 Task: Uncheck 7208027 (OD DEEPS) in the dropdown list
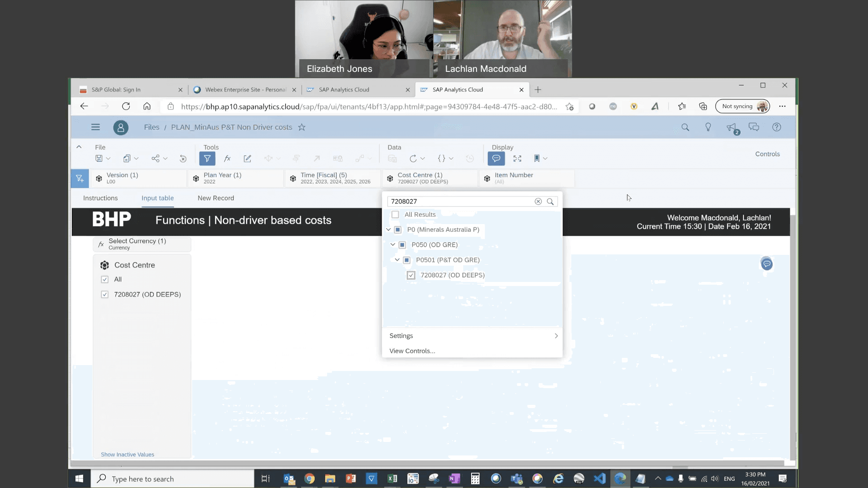[x=411, y=275]
